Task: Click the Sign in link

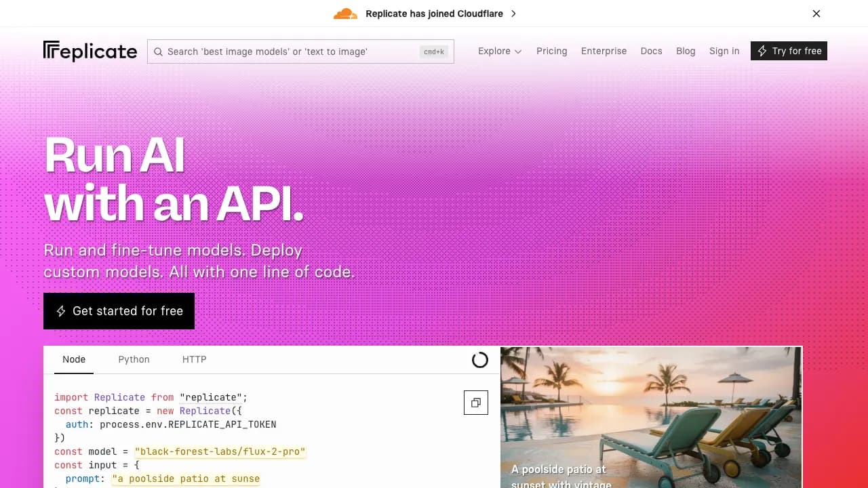Action: coord(724,51)
